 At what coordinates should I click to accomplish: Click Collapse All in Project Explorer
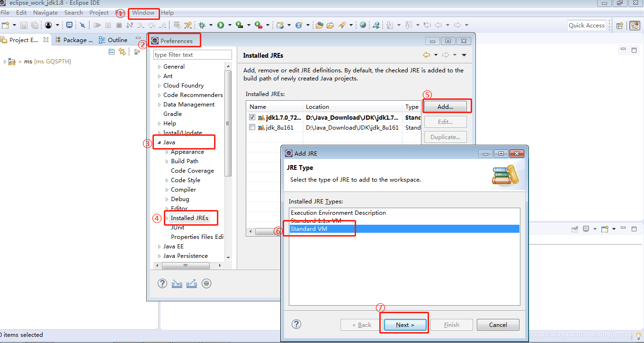click(x=112, y=52)
